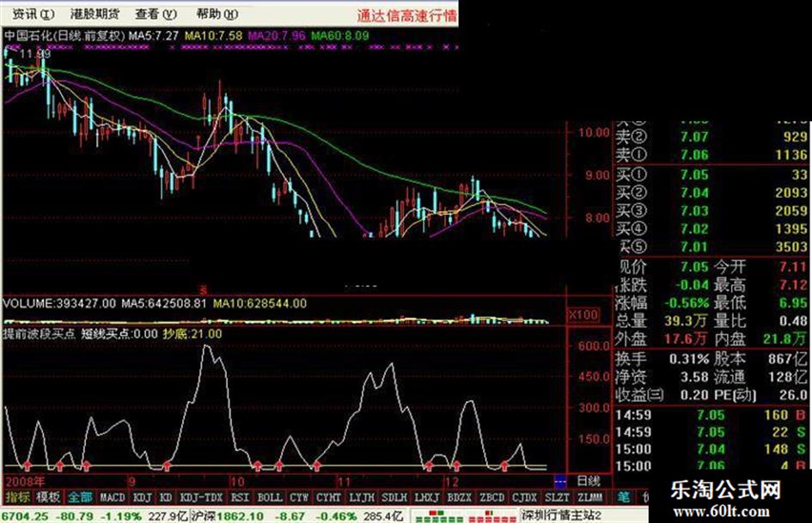Viewport: 812px width, 523px height.
Task: Click the index value 6704.25 in status bar
Action: click(24, 516)
